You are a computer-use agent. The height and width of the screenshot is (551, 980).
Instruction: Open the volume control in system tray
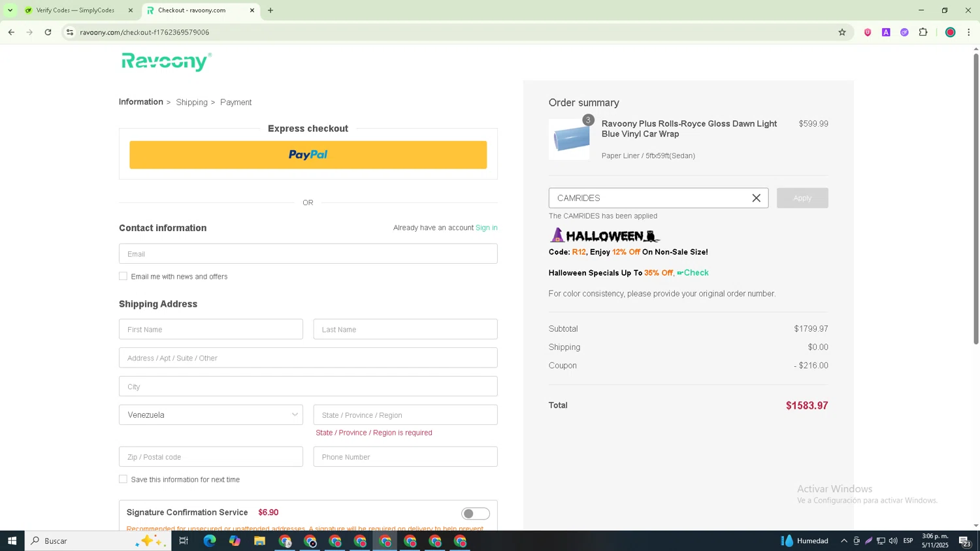coord(893,541)
